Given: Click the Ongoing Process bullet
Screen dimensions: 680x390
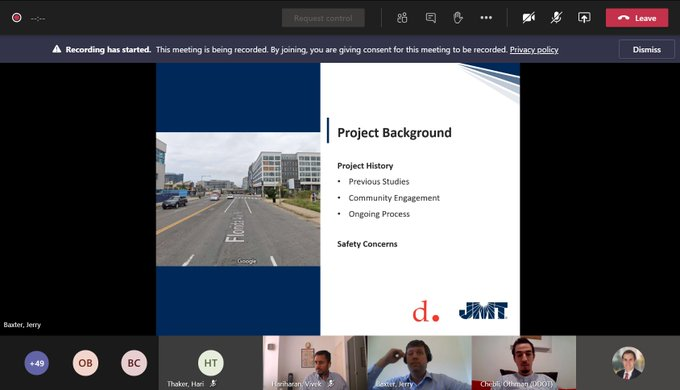Looking at the screenshot, I should (379, 214).
